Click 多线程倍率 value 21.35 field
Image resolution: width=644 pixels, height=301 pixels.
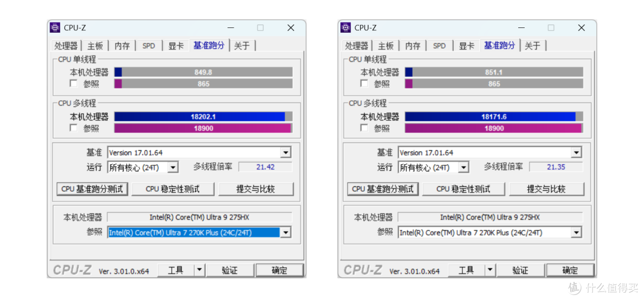556,167
